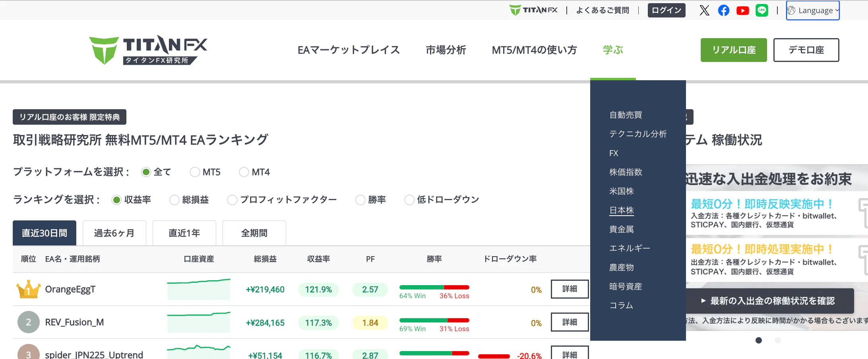Click the green リアル口座 button

pyautogui.click(x=733, y=50)
